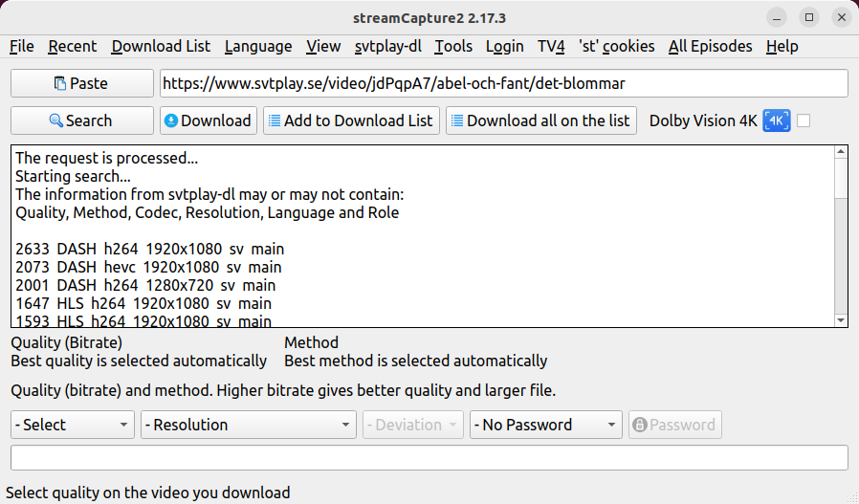Viewport: 859px width, 504px height.
Task: Click the blue 4K Dolby Vision icon
Action: [x=777, y=121]
